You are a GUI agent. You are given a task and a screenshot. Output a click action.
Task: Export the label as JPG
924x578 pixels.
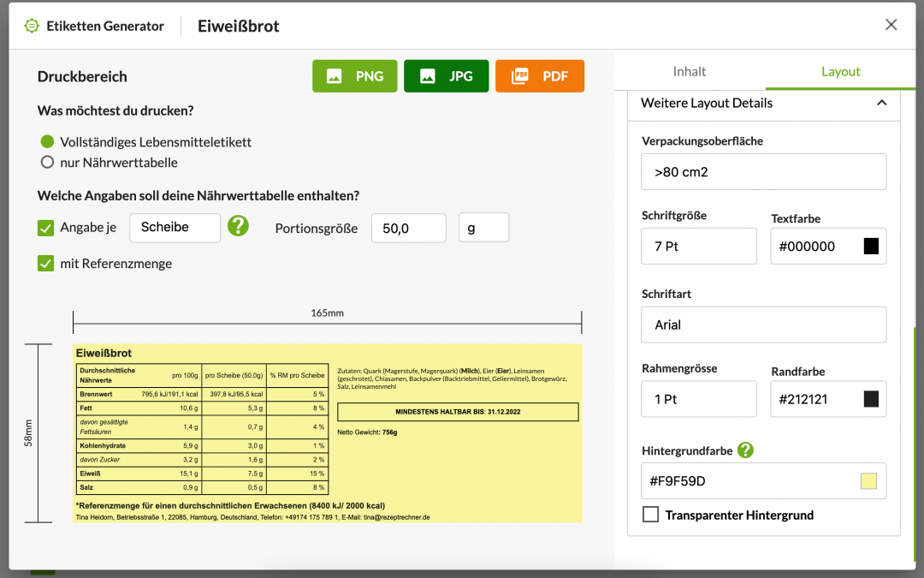pyautogui.click(x=446, y=76)
